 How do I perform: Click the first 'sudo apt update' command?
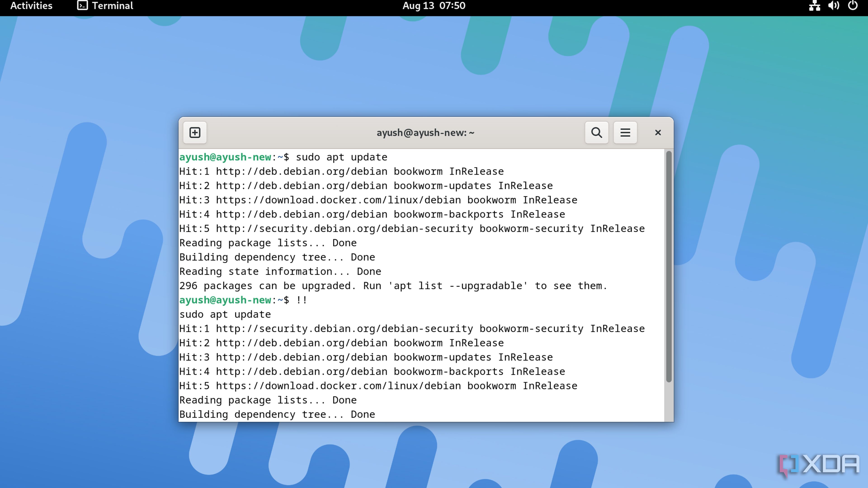click(x=341, y=157)
